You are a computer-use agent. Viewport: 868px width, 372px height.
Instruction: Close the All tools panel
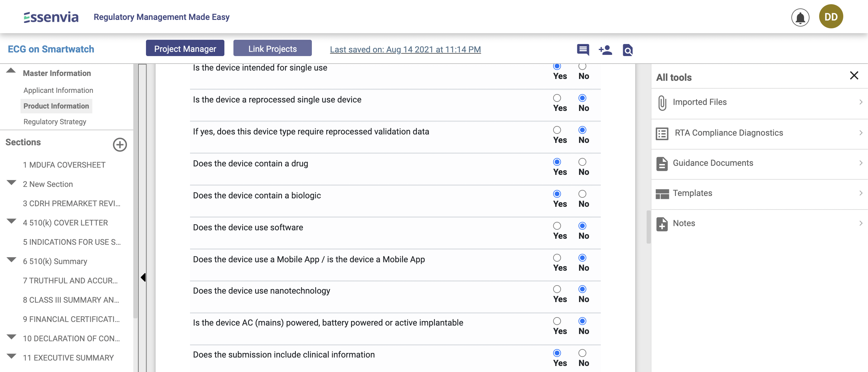pyautogui.click(x=854, y=75)
